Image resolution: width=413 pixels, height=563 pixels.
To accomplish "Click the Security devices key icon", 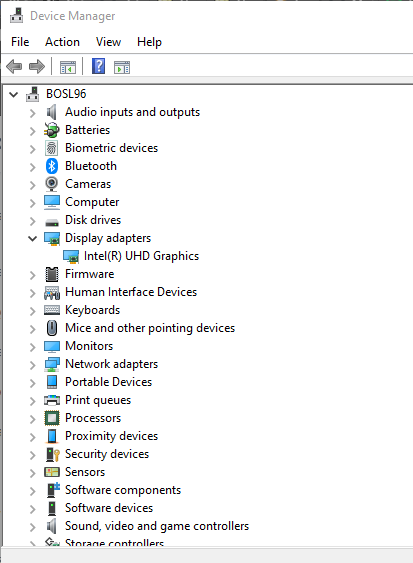I will 52,454.
